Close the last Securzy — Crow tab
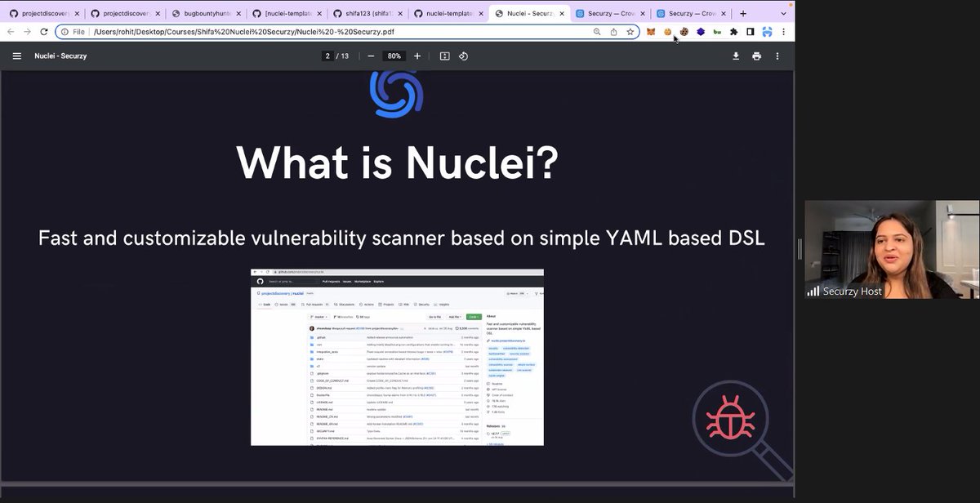The width and height of the screenshot is (980, 503). click(723, 13)
